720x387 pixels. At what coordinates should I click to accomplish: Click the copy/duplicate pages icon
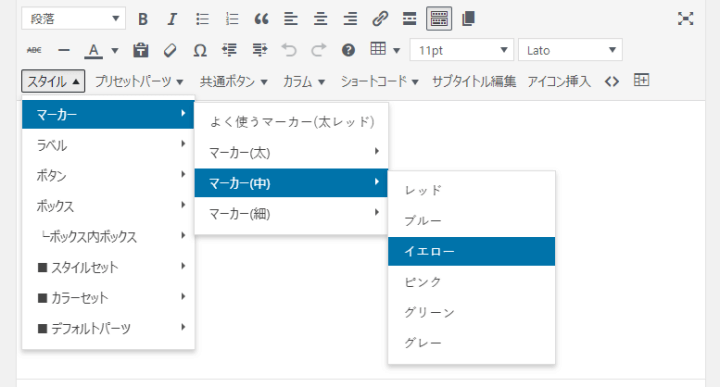tap(468, 19)
